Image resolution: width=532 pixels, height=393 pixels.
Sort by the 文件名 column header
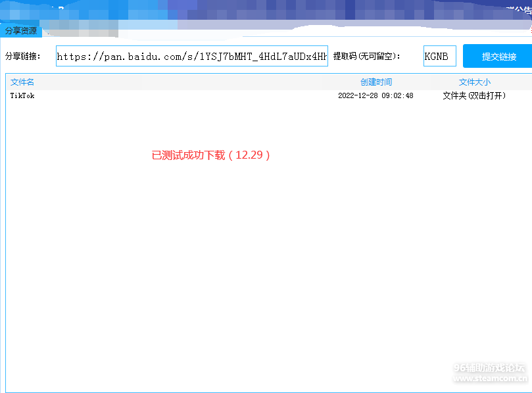[x=22, y=82]
